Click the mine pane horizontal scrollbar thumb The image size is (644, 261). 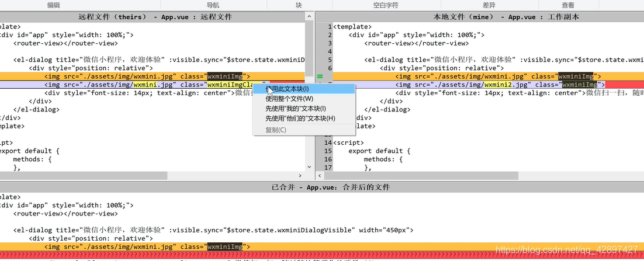click(x=421, y=176)
